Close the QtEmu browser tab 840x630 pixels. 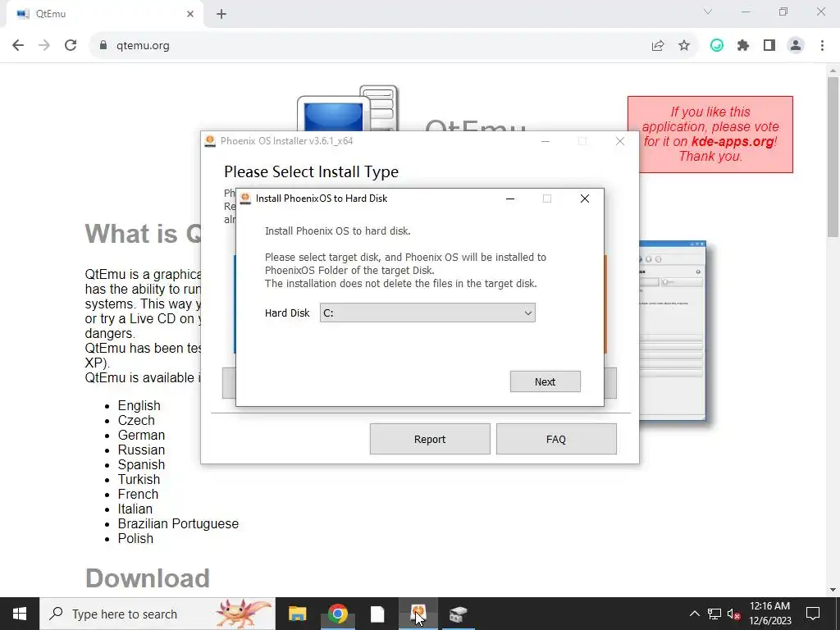point(190,14)
